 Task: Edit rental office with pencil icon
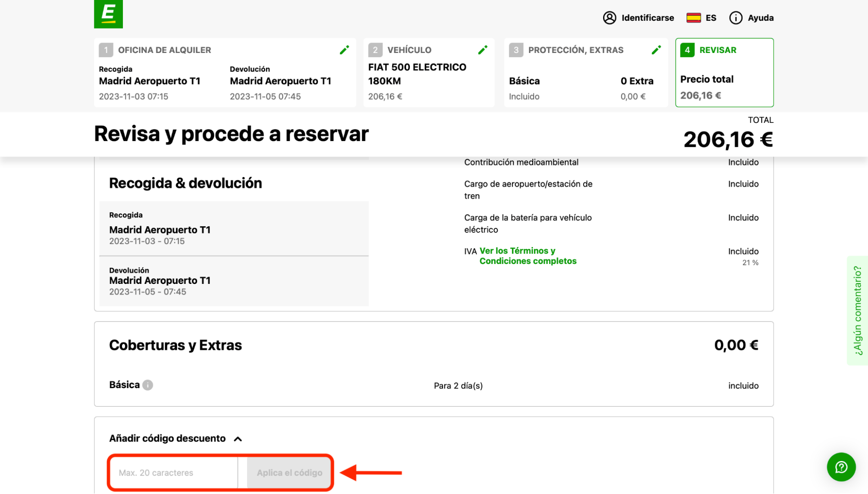344,50
